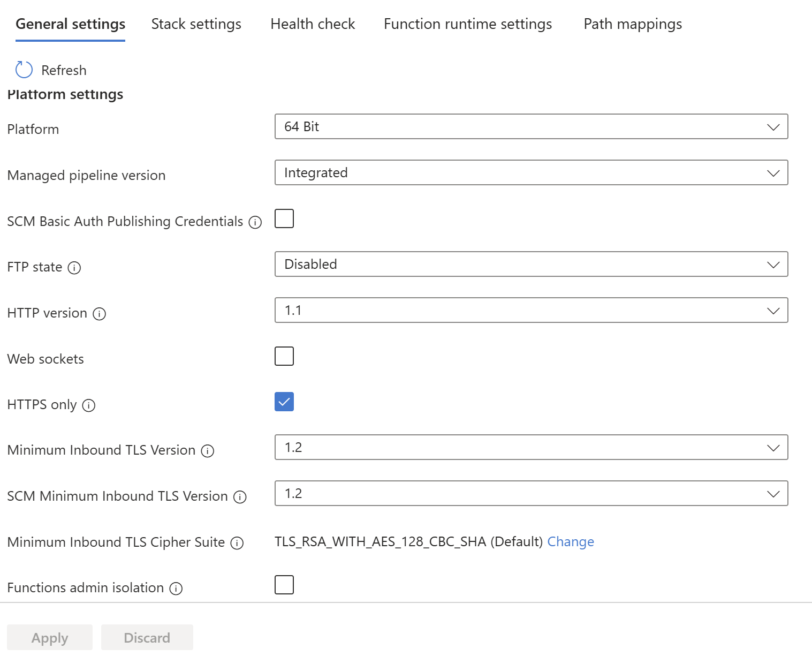Viewport: 812px width, 656px height.
Task: Show info for Minimum Inbound TLS Cipher Suite
Action: pos(237,543)
